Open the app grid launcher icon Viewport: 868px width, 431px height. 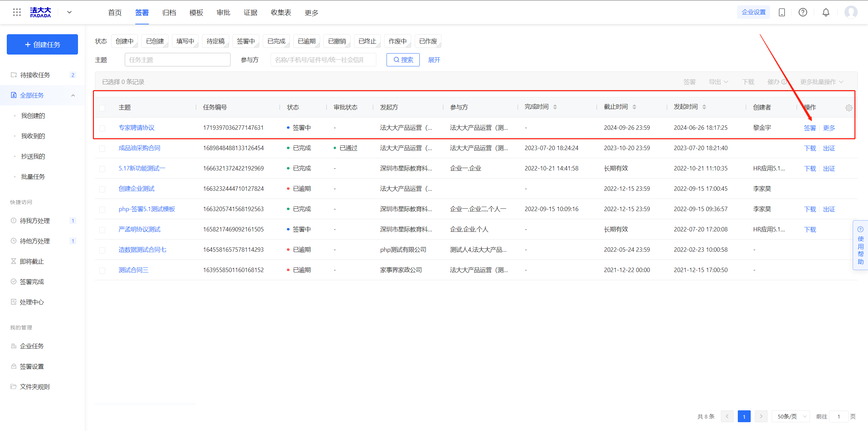17,13
